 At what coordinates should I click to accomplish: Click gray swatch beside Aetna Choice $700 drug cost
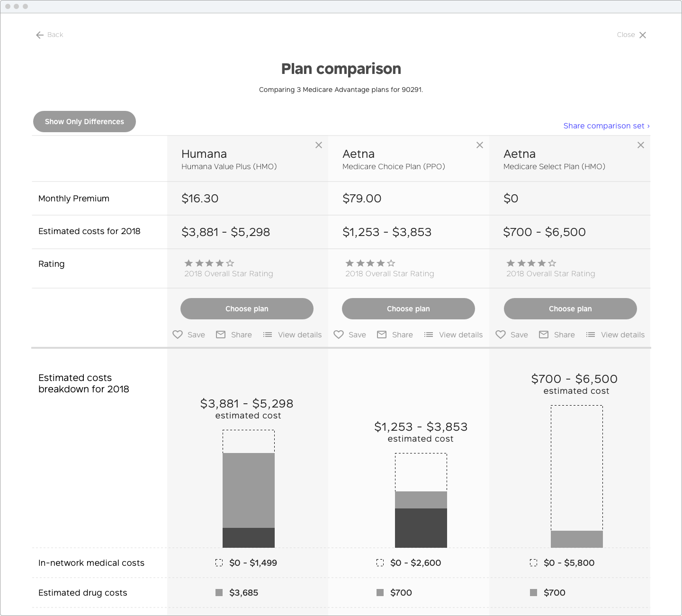[380, 593]
